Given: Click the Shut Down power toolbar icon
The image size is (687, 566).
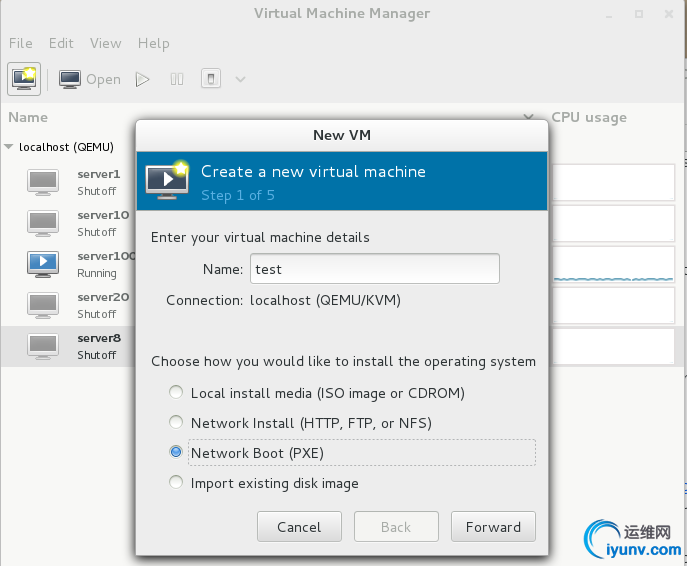Looking at the screenshot, I should pos(211,79).
